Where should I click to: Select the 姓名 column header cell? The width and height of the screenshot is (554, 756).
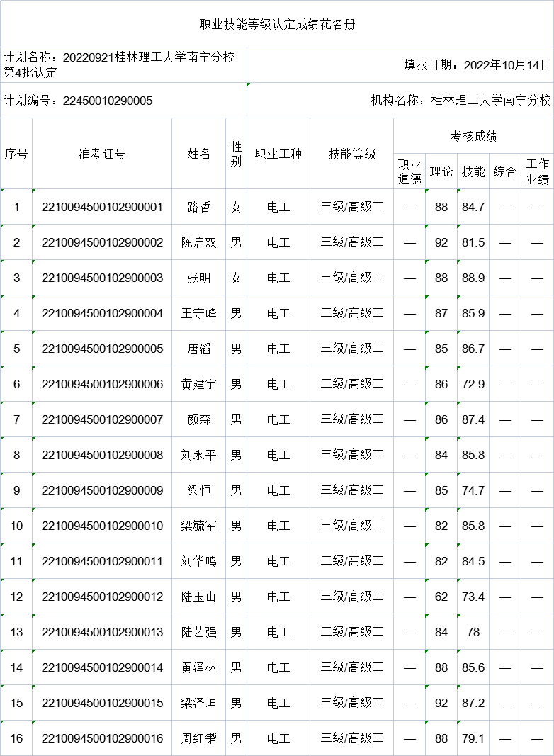coord(198,154)
